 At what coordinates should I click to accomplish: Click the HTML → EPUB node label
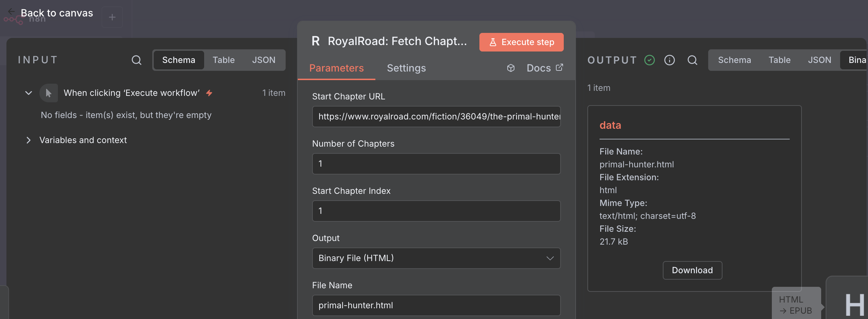click(x=796, y=305)
